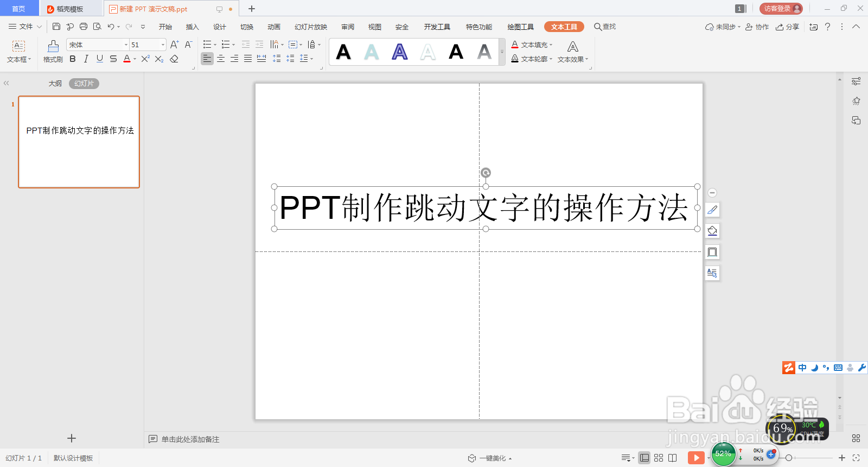The width and height of the screenshot is (868, 467).
Task: Click the 协作 collaborate button
Action: [757, 27]
